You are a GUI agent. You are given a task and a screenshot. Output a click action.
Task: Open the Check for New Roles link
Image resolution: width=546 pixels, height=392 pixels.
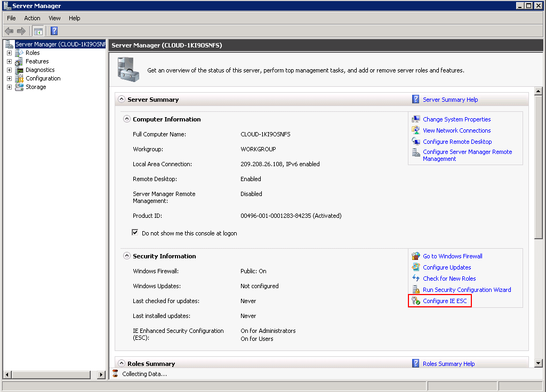tap(449, 279)
